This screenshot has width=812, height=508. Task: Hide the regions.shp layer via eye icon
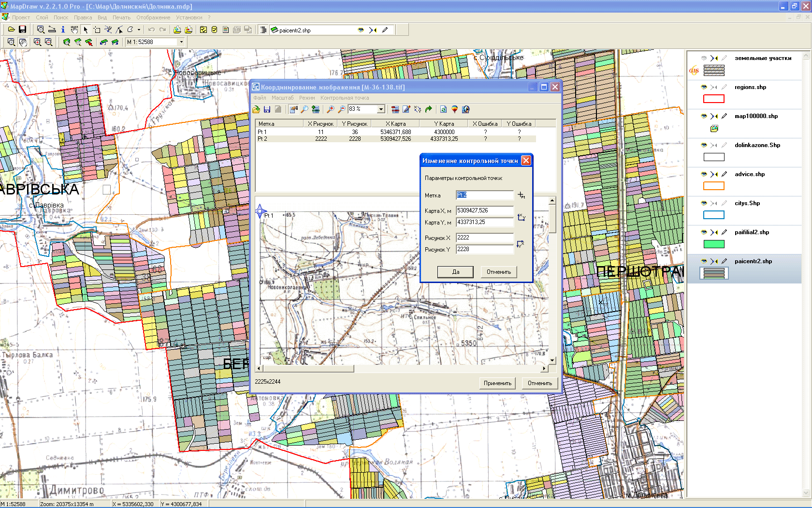[704, 87]
